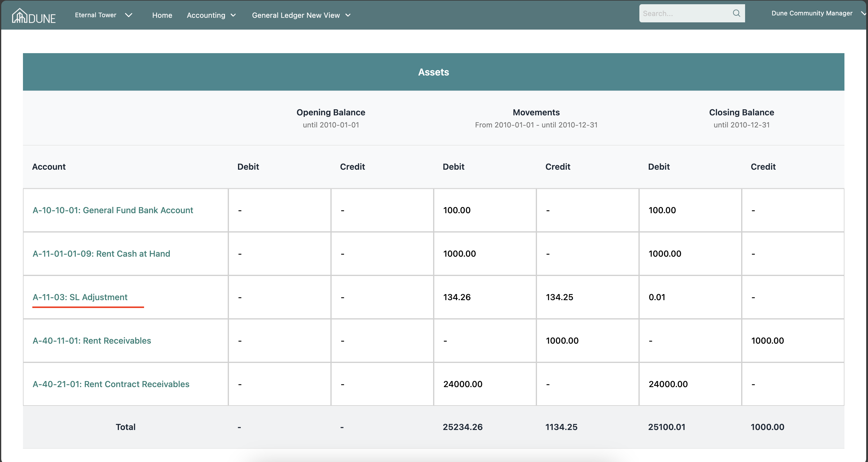Click the Account column header

[49, 167]
